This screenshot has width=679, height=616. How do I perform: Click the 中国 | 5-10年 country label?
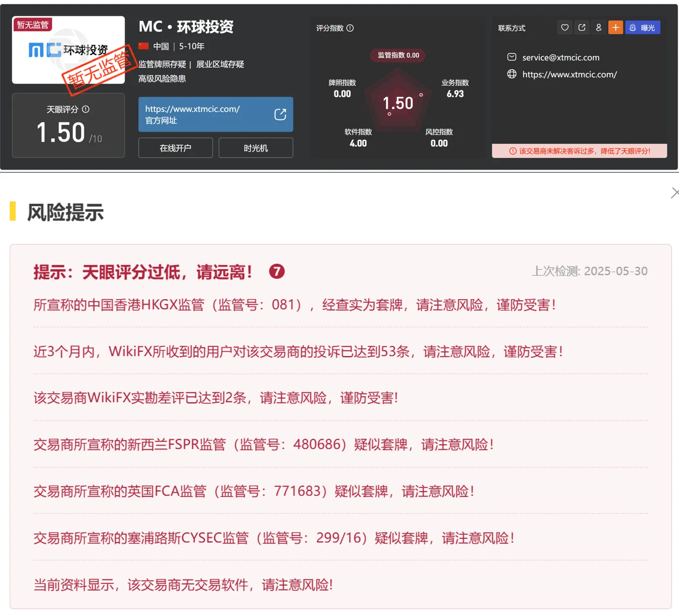pos(171,46)
